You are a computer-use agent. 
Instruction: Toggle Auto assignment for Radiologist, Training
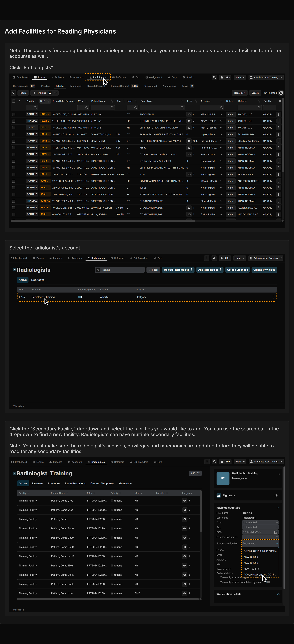pos(80,297)
